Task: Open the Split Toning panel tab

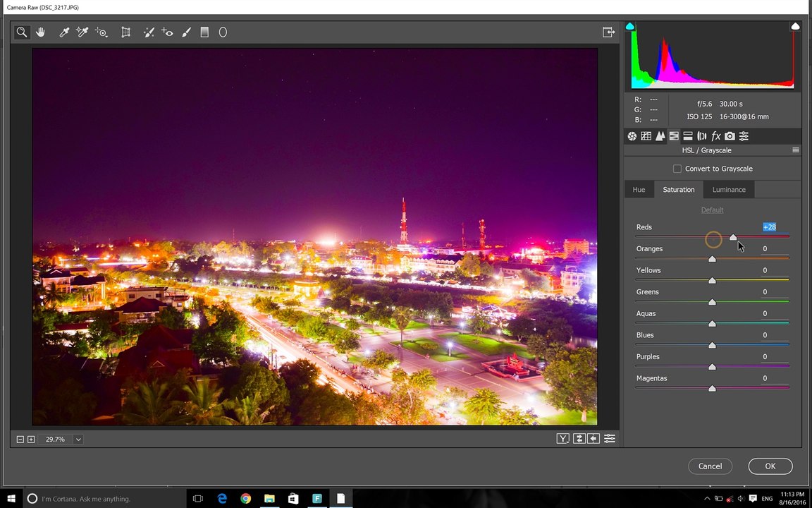Action: 688,135
